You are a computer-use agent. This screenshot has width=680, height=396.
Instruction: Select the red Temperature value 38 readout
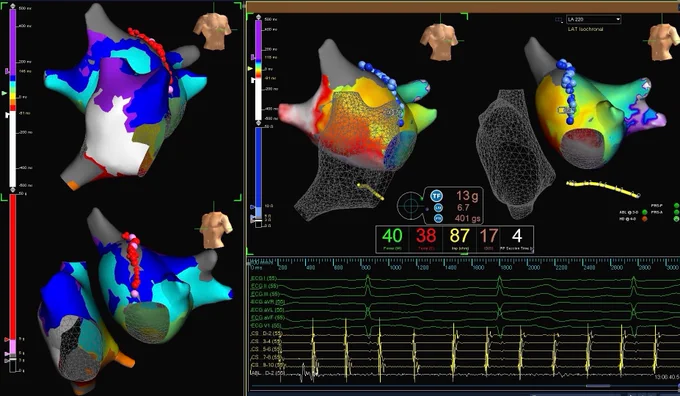click(x=426, y=236)
